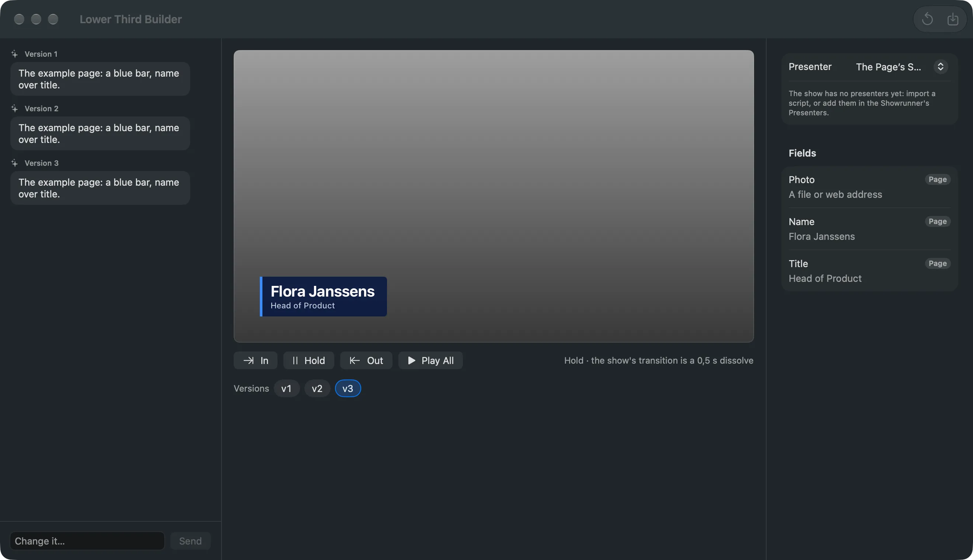The image size is (973, 560).
Task: Click the Fields heading
Action: point(802,154)
